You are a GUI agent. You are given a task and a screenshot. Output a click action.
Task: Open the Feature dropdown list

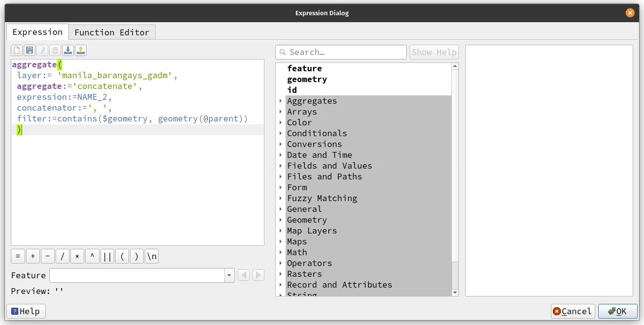[x=229, y=275]
